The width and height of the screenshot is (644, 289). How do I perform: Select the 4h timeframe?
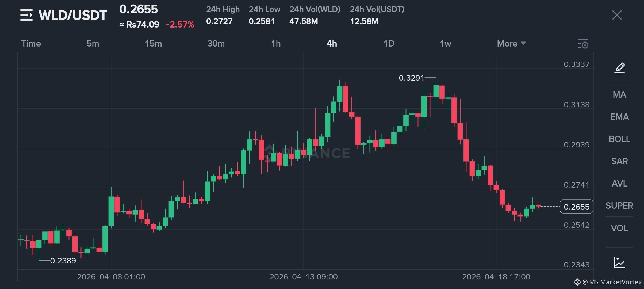332,44
